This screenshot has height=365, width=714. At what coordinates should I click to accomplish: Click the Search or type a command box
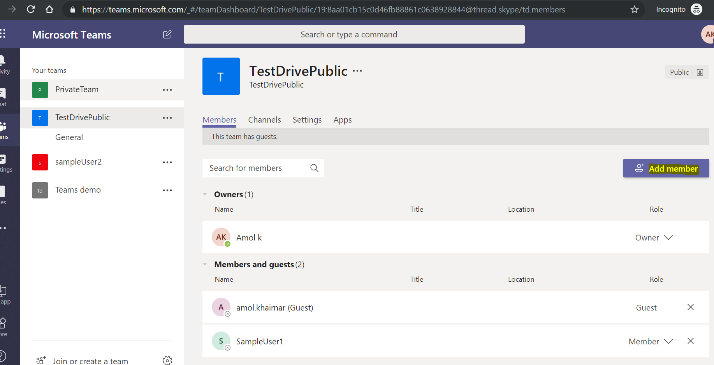tap(354, 34)
